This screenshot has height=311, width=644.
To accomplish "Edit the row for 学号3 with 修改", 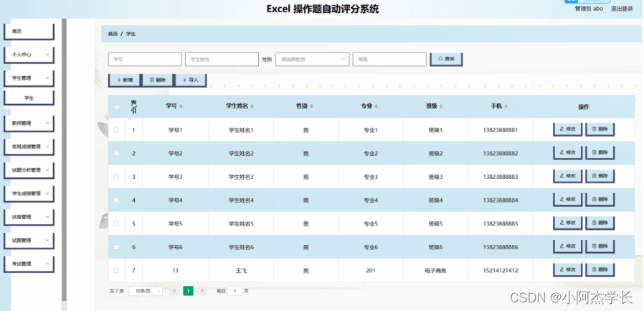I will 568,176.
